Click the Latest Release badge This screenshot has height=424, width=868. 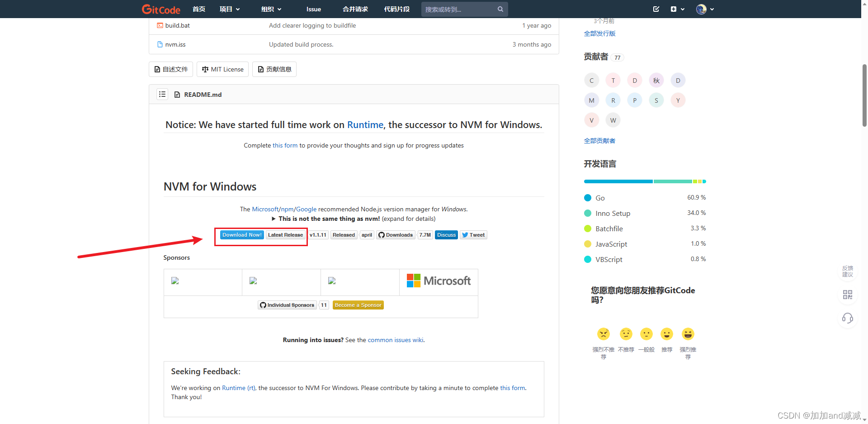tap(285, 235)
